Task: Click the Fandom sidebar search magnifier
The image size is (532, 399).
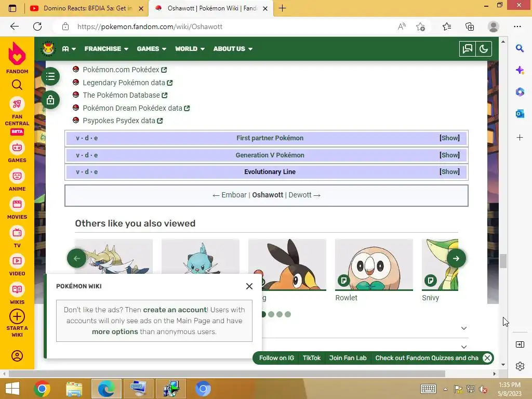Action: [17, 85]
